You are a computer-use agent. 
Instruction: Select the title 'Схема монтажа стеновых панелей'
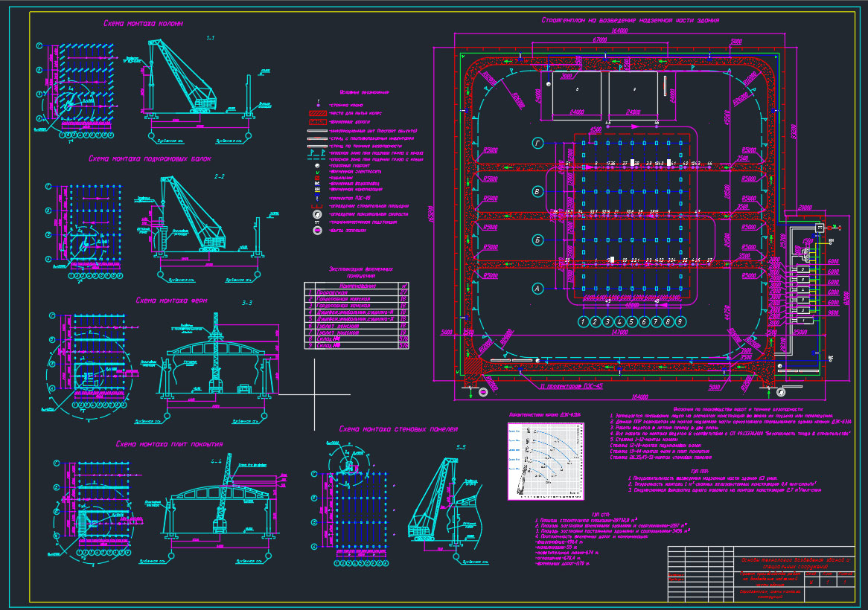pos(398,428)
